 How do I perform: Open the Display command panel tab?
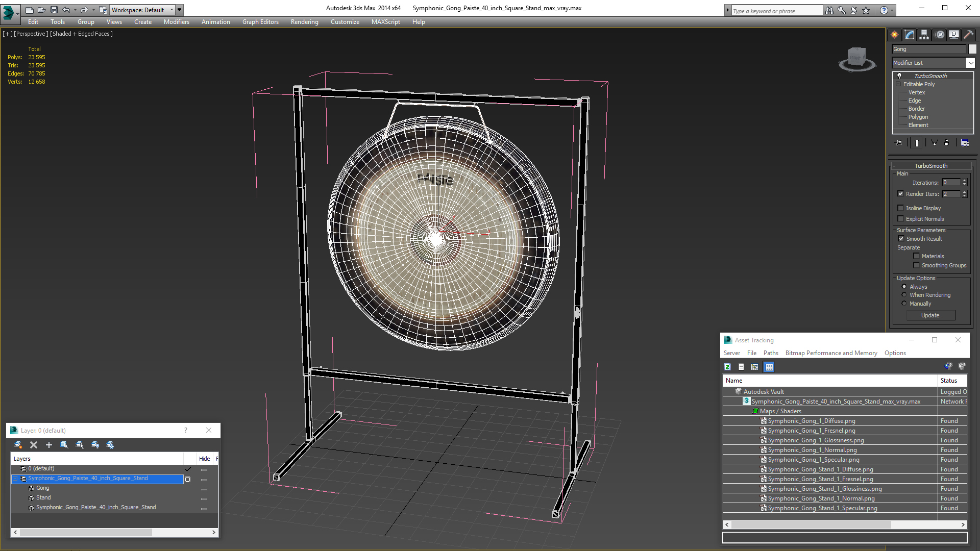tap(953, 35)
